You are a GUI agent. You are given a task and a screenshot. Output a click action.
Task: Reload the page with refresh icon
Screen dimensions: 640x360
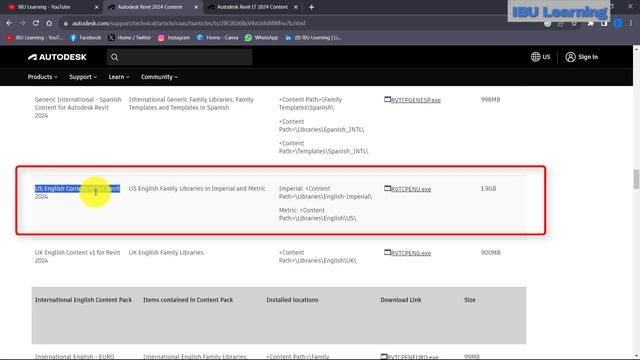[36, 23]
